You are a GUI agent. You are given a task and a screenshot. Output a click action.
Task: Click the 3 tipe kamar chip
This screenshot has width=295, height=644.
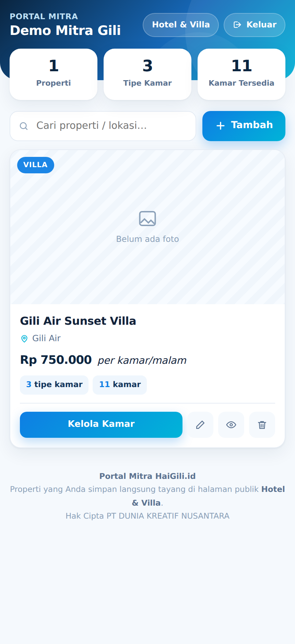(x=54, y=385)
